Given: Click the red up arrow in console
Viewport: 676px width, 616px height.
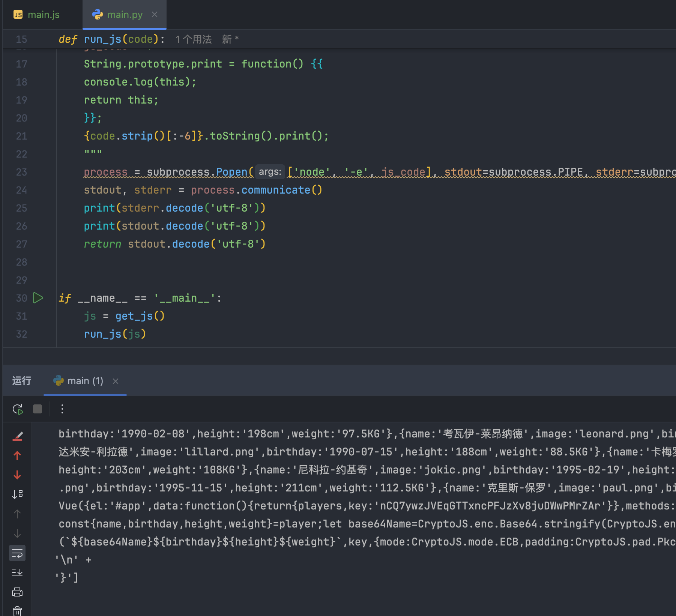Looking at the screenshot, I should point(17,455).
